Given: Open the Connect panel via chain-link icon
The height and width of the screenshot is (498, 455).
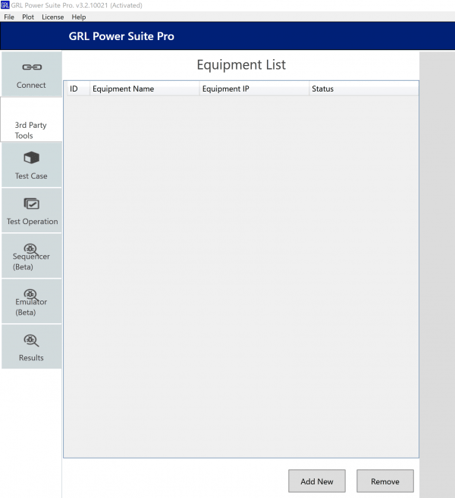Looking at the screenshot, I should point(32,67).
